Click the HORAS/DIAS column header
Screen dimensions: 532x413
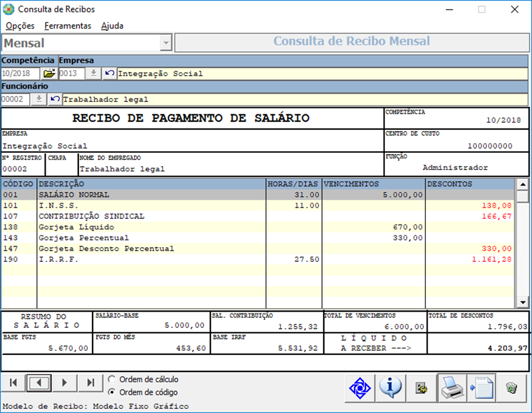[294, 184]
